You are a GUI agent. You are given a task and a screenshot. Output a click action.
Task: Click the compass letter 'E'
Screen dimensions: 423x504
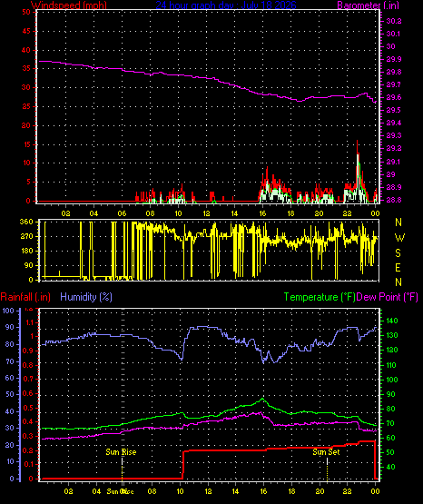tap(398, 268)
